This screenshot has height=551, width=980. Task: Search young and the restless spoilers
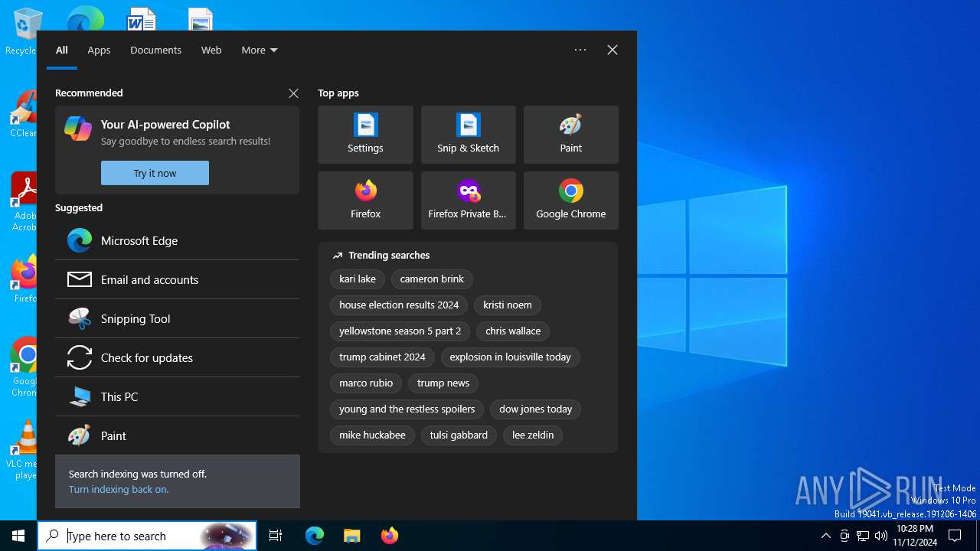(x=407, y=409)
